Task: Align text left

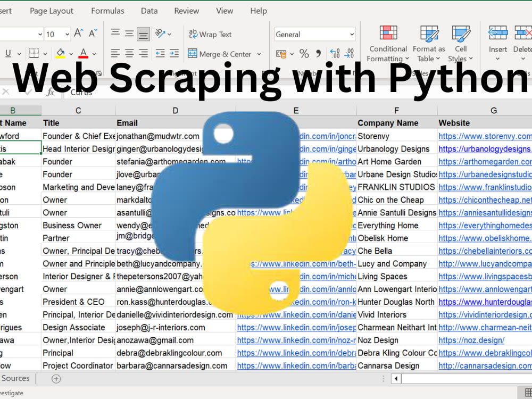Action: click(x=115, y=53)
